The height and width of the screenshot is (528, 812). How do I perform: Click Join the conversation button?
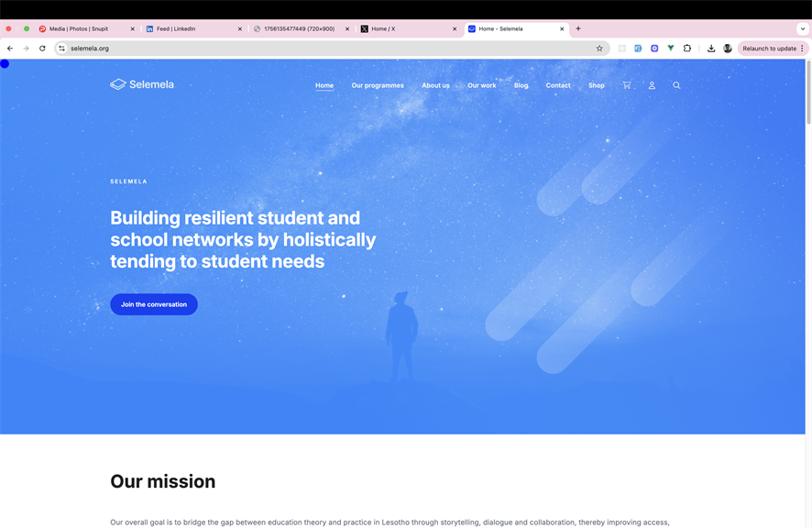(x=154, y=304)
